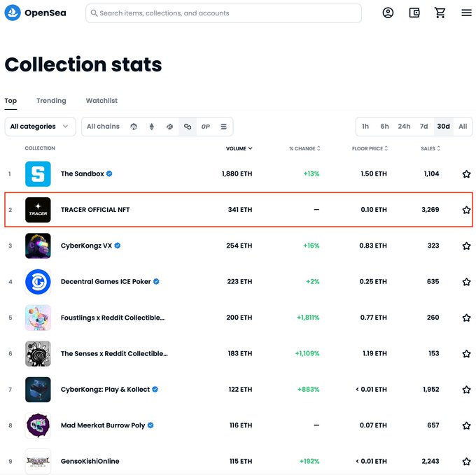Star GensoKishiOnline to watchlist
The height and width of the screenshot is (475, 476).
coord(466,461)
